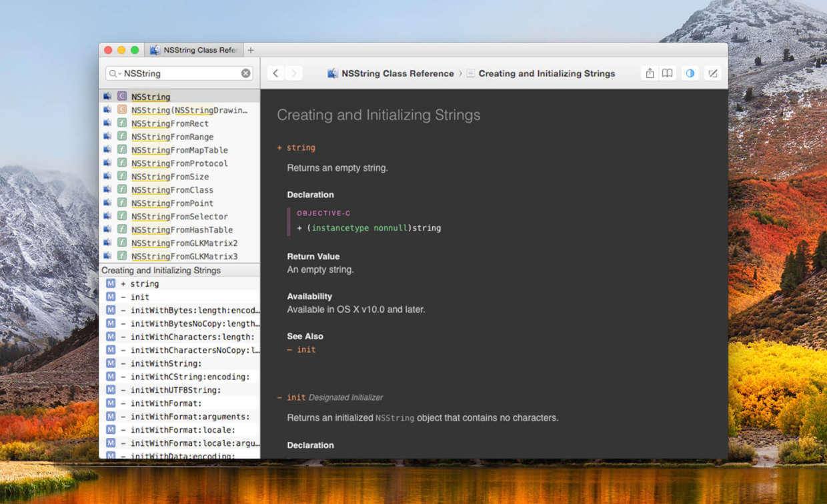Open a new tab with plus
Viewport: 827px width, 504px height.
[251, 50]
